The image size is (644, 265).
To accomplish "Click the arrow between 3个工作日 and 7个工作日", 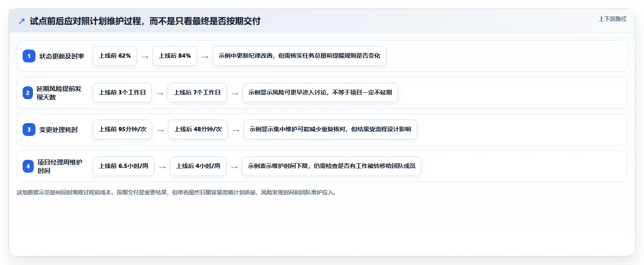I will click(x=160, y=93).
